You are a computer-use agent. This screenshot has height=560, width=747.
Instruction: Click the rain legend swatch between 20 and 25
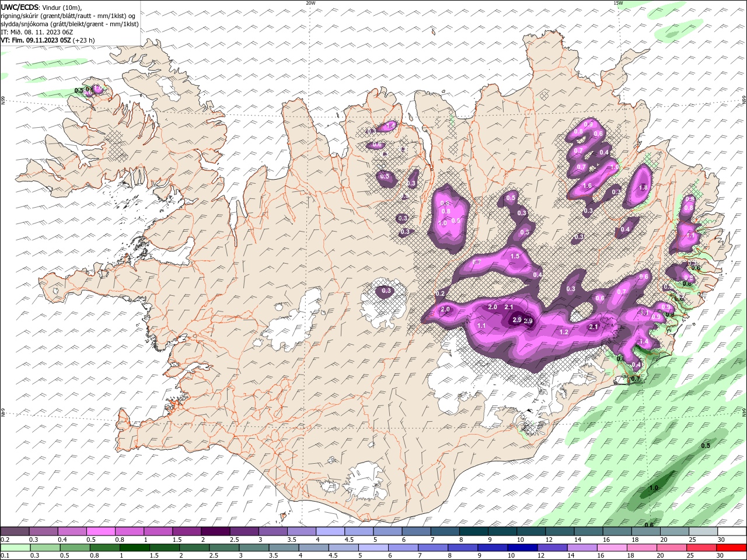pos(672,548)
